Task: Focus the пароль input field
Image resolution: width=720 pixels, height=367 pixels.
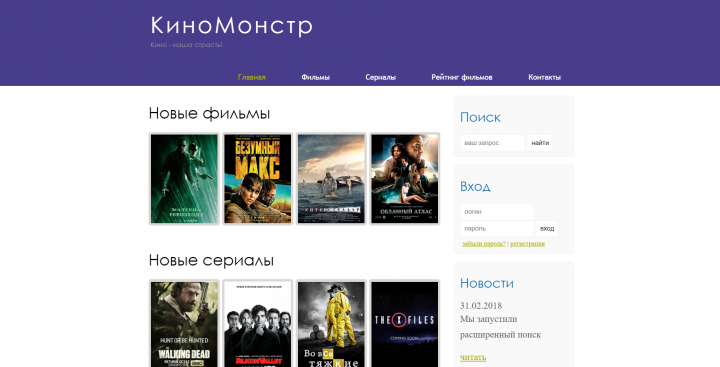Action: (x=497, y=228)
